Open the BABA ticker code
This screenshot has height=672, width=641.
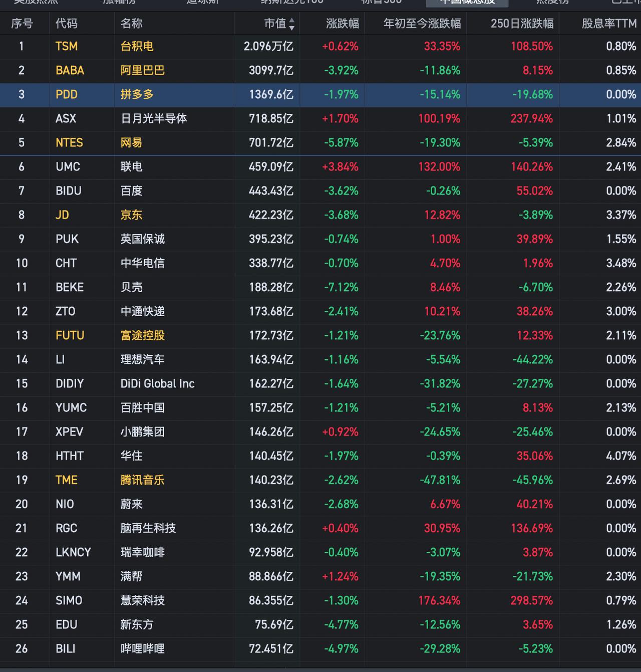(x=70, y=70)
